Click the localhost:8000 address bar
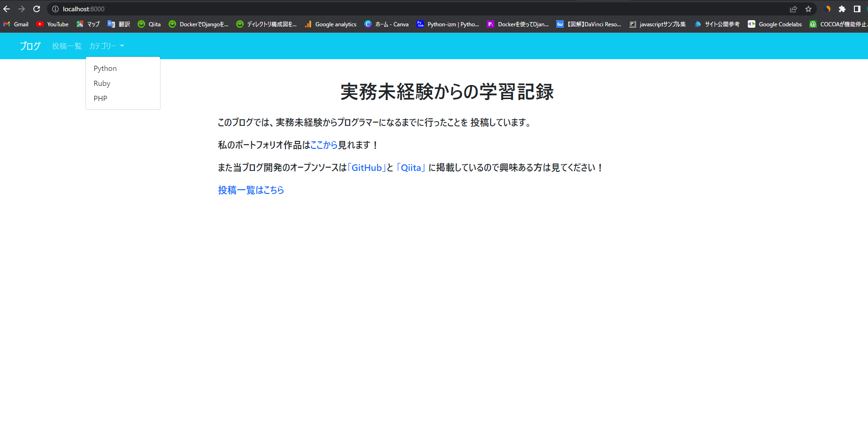 click(422, 9)
